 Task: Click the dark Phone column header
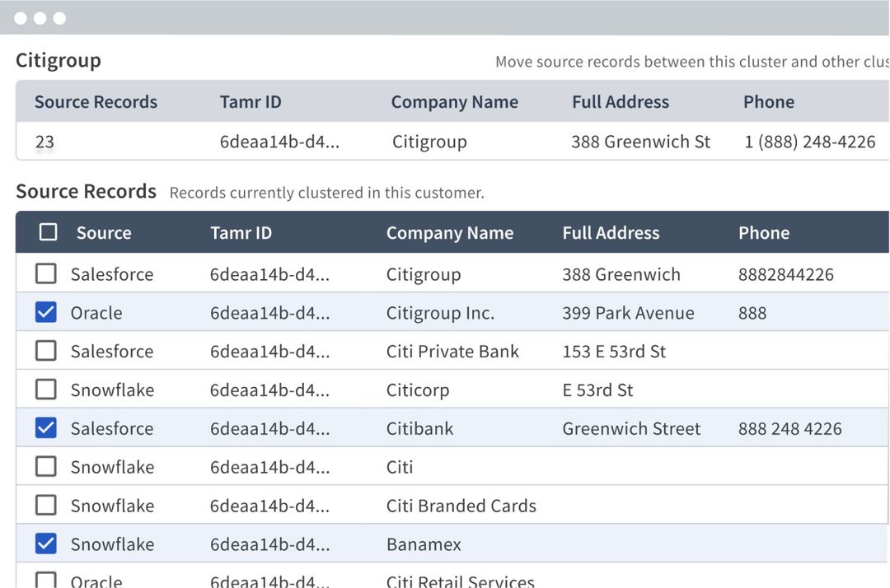[763, 232]
